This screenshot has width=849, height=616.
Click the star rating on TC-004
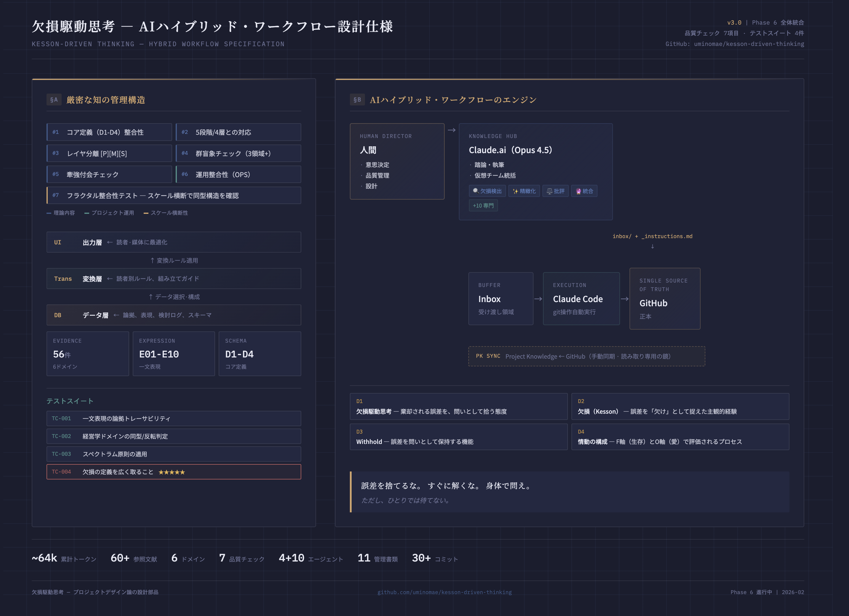(x=172, y=472)
